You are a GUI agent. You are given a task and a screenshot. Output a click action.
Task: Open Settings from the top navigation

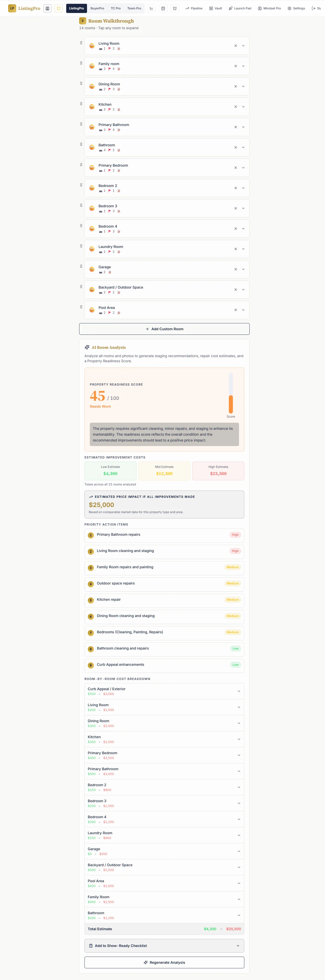click(x=297, y=8)
